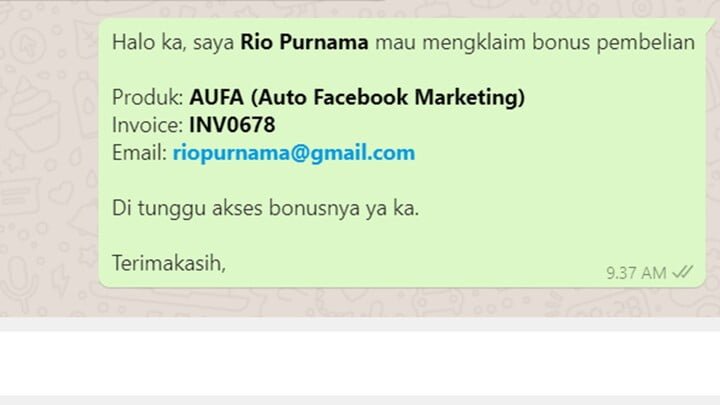The width and height of the screenshot is (720, 405).
Task: Click the "Halo ka, saya" greeting text
Action: point(173,42)
